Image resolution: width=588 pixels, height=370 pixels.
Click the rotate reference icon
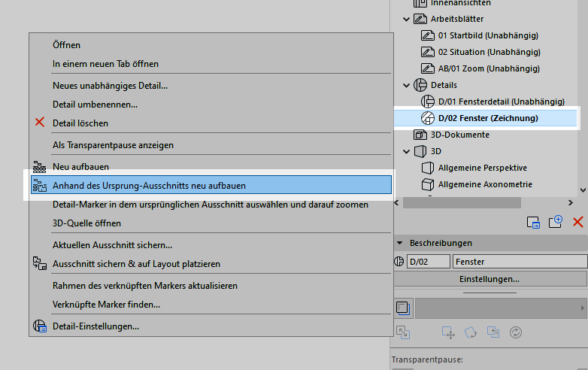[x=471, y=332]
